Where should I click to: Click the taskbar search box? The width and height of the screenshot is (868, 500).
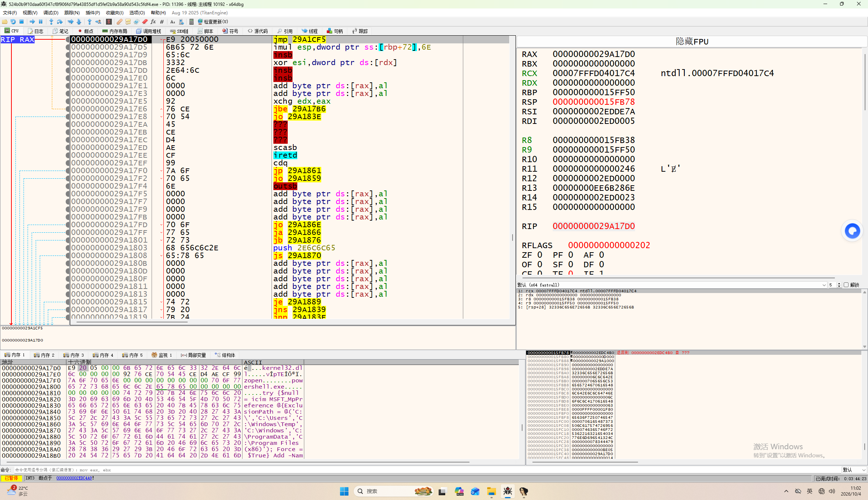point(393,491)
